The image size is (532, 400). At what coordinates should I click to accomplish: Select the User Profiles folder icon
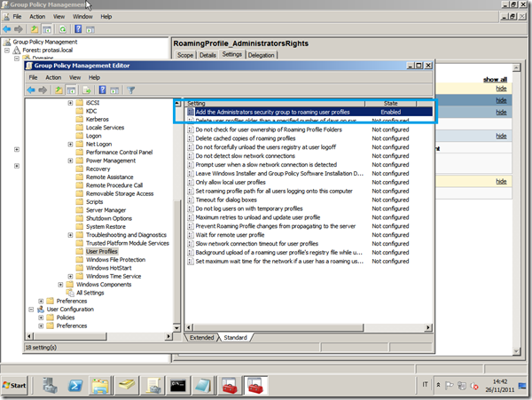80,251
